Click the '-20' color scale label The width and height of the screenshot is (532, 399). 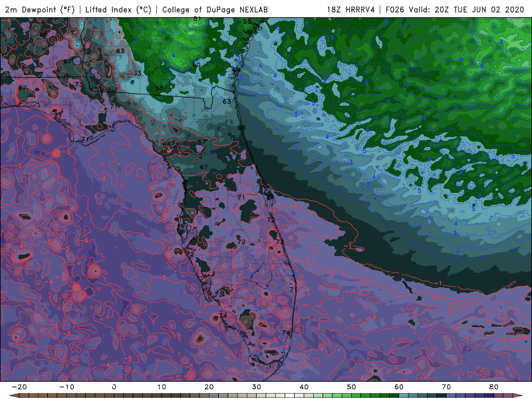[x=19, y=387]
